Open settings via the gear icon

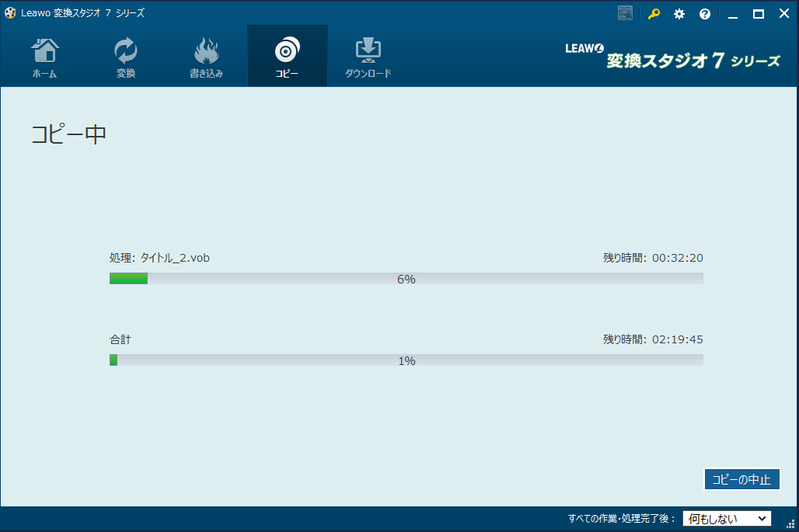pos(679,14)
